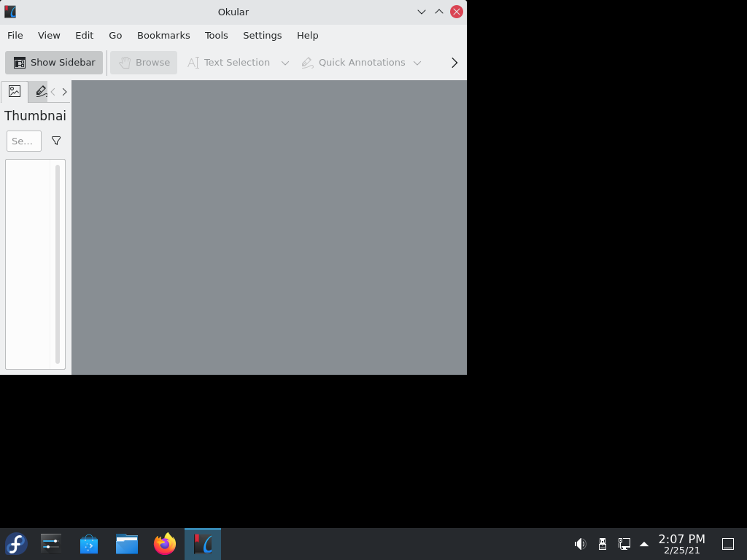The height and width of the screenshot is (560, 747).
Task: Open the View menu
Action: click(49, 36)
